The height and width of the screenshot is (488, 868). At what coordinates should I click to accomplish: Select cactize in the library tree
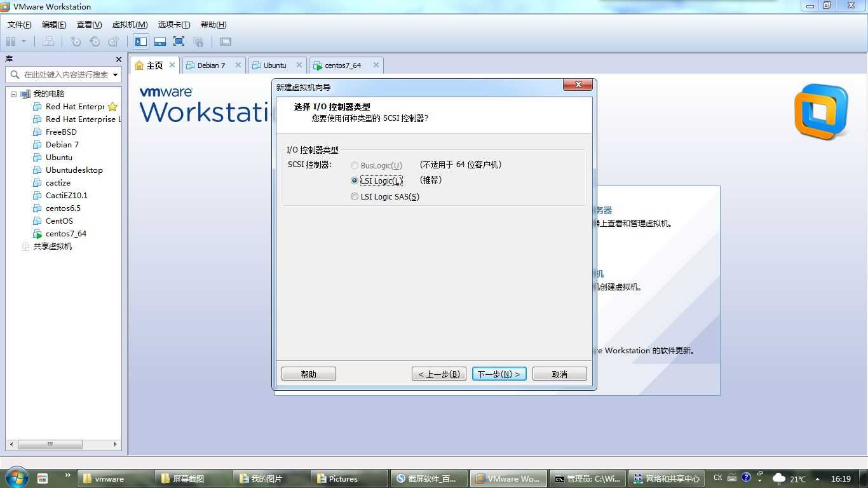tap(58, 182)
